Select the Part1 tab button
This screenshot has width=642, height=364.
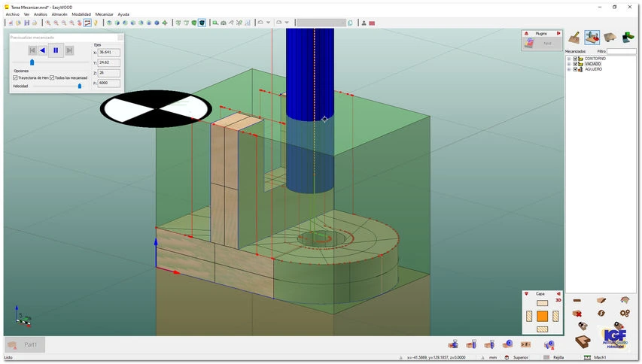(25, 344)
